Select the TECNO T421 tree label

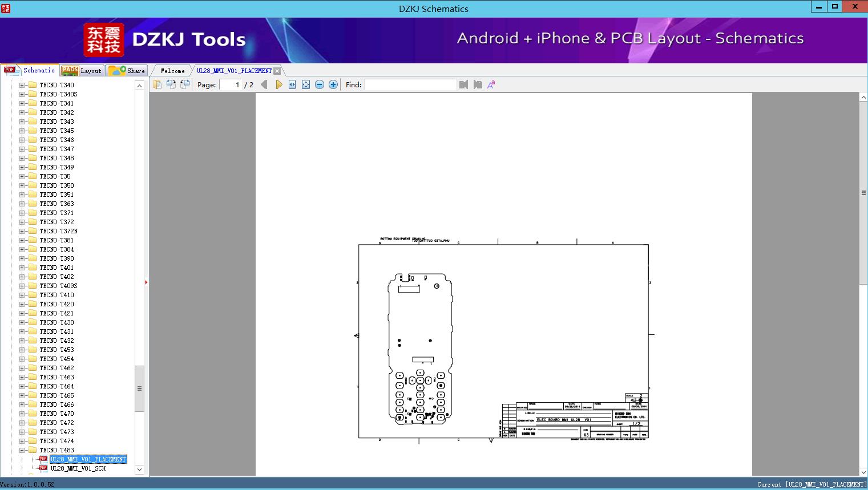(x=56, y=313)
